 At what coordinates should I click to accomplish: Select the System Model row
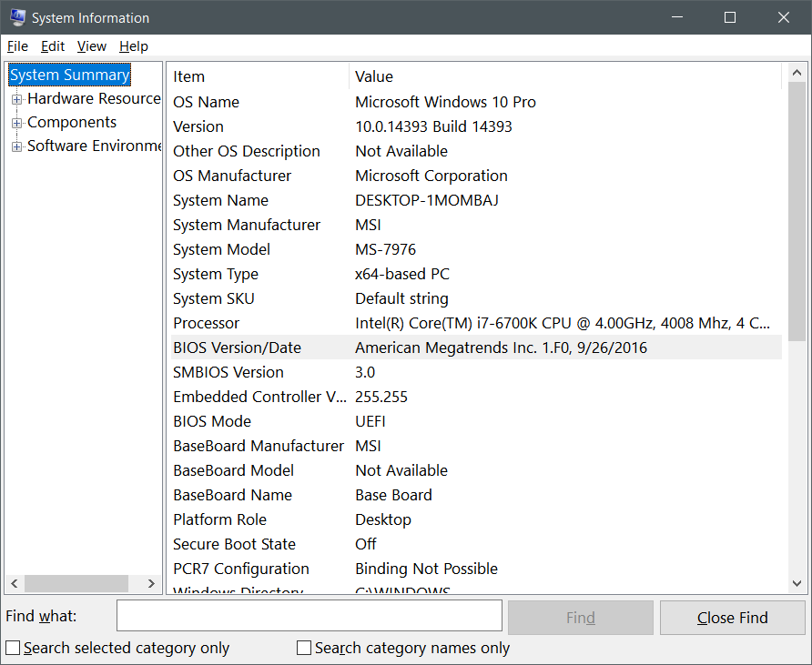[476, 249]
